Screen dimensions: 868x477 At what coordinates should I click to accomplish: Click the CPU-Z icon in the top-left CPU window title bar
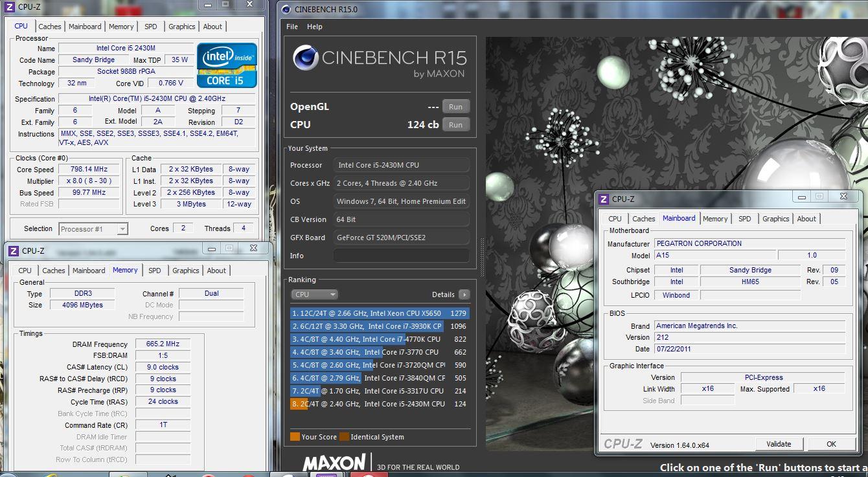click(9, 6)
